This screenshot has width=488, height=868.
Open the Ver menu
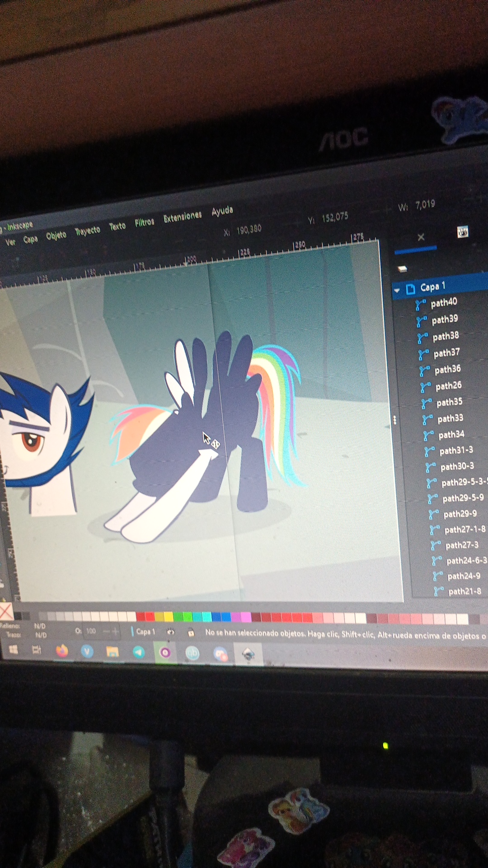[10, 242]
